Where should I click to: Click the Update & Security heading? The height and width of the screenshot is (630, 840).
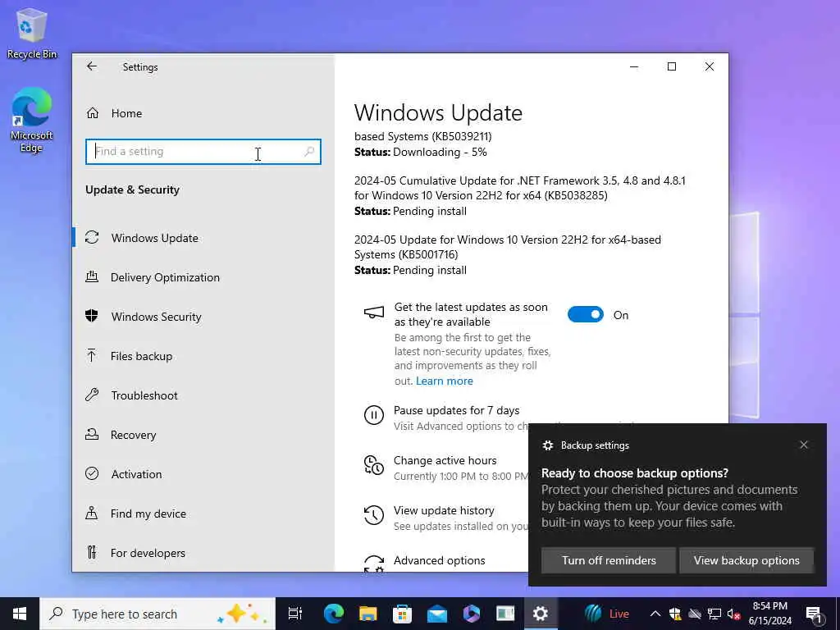[x=132, y=189]
